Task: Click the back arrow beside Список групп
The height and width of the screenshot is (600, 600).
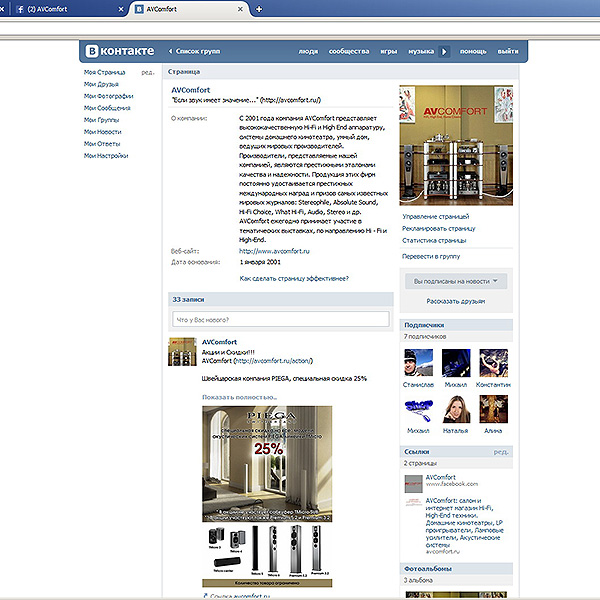Action: [170, 51]
